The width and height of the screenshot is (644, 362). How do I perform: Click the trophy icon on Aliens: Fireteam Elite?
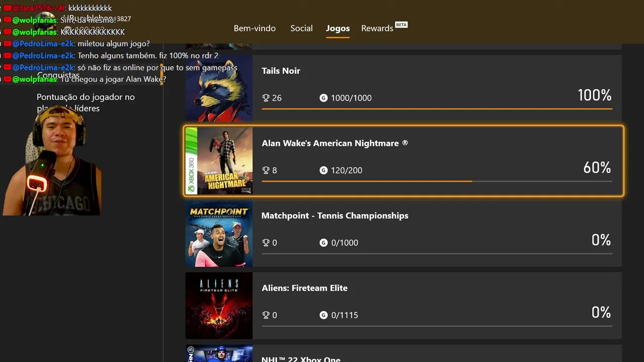266,315
